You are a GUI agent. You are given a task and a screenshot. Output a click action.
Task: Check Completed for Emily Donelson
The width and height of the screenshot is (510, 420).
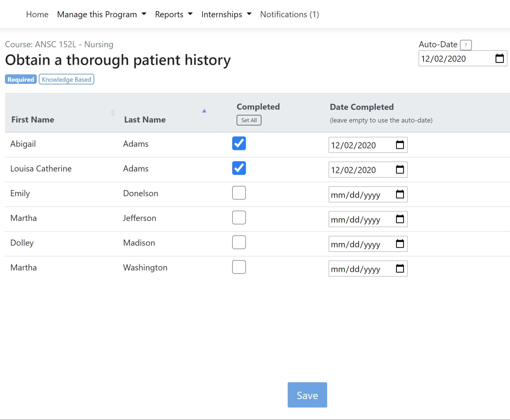click(239, 193)
